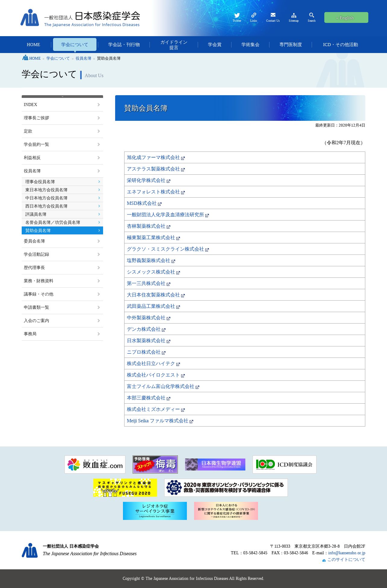
Task: Open 入会のご案内 sidebar item
Action: (62, 321)
